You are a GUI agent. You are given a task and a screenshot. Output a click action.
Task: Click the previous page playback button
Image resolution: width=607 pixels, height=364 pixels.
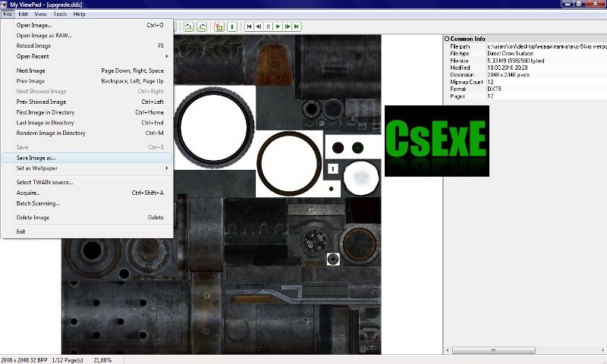(259, 27)
